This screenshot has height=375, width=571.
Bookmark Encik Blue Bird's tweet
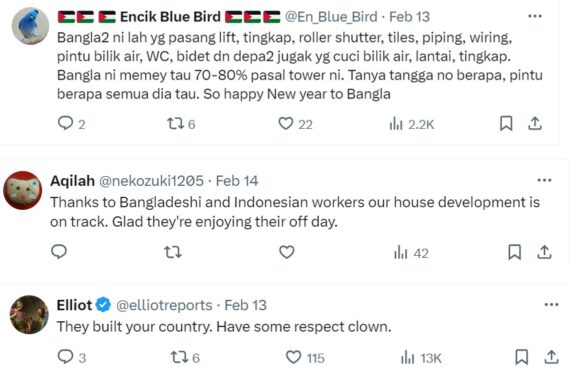point(506,123)
